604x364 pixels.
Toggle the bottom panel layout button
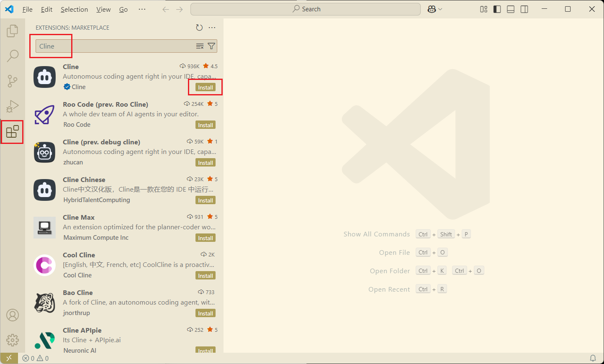511,9
